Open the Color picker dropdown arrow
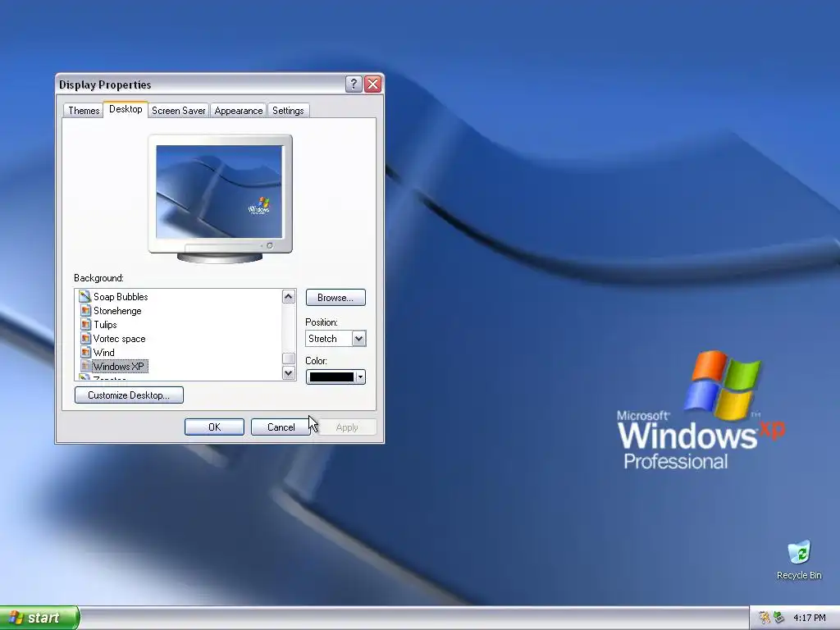 click(x=361, y=377)
